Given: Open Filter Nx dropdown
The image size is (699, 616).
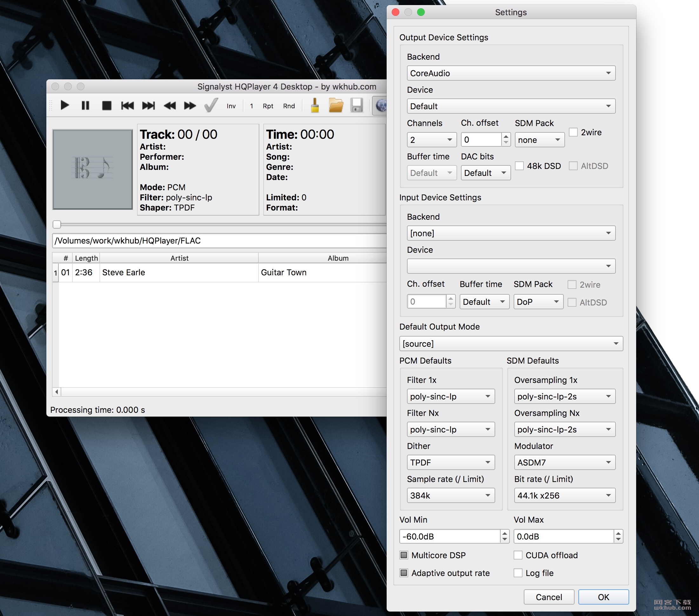Looking at the screenshot, I should click(x=451, y=429).
